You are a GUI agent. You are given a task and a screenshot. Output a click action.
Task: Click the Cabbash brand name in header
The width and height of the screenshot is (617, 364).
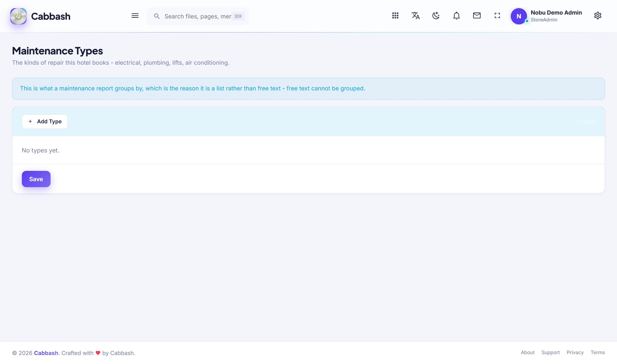(x=51, y=16)
